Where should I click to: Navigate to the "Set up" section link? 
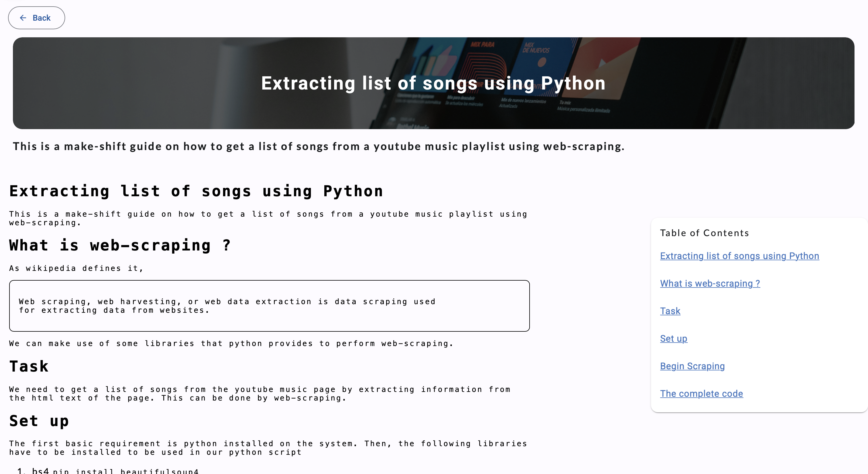pyautogui.click(x=674, y=339)
